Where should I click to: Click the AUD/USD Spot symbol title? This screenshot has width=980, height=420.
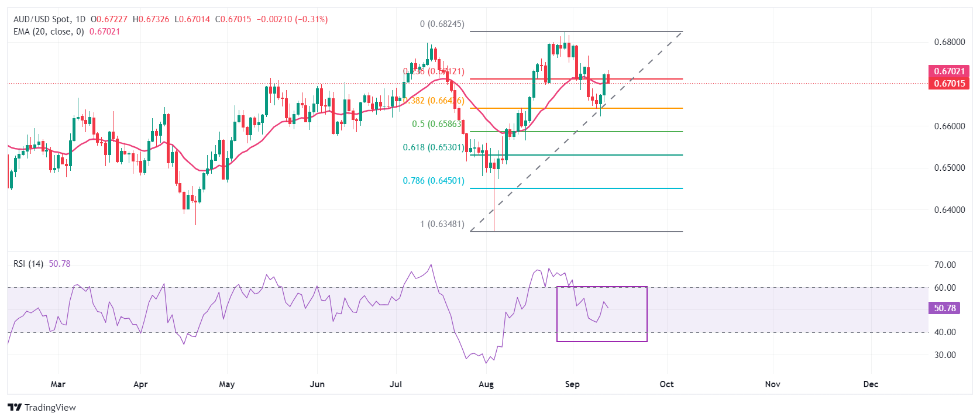pos(41,19)
